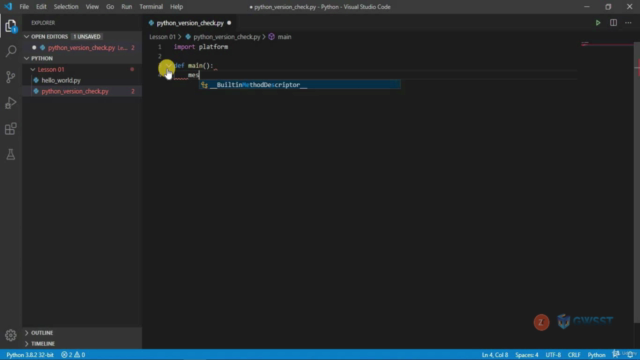640x360 pixels.
Task: Open the Manage gear settings
Action: click(x=11, y=335)
